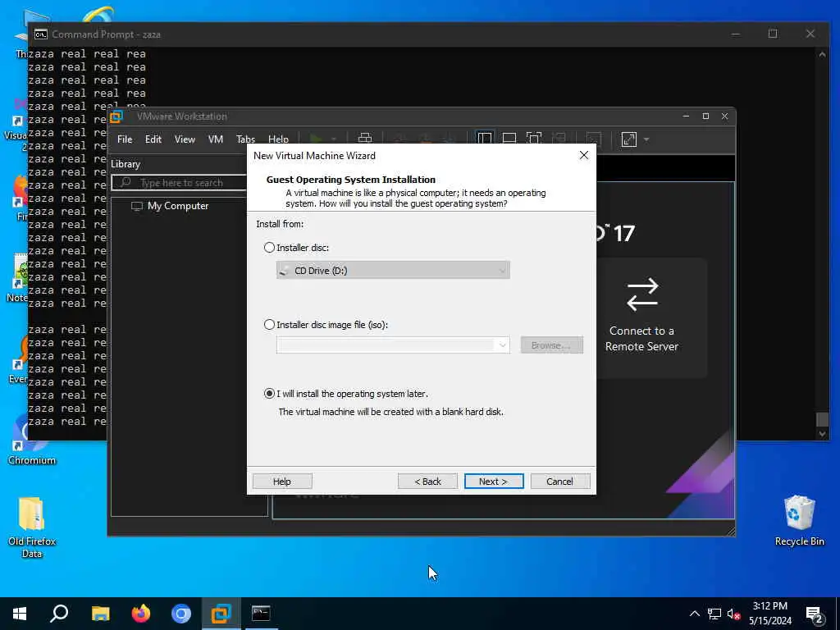Click the muted speaker volume tray icon

tap(733, 614)
